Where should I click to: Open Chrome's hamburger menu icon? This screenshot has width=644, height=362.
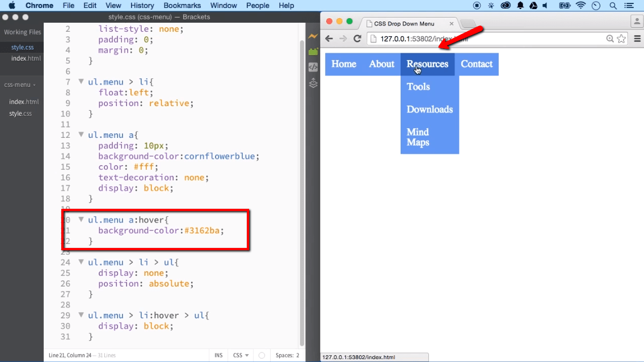pyautogui.click(x=637, y=39)
